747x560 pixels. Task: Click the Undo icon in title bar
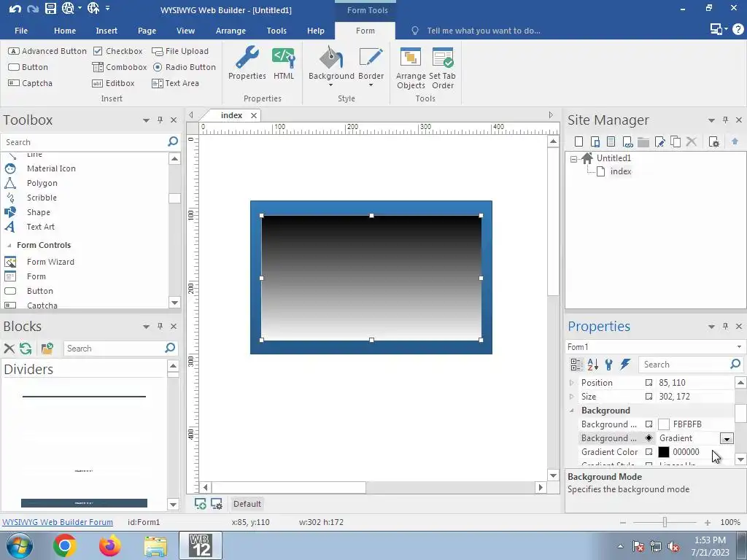pyautogui.click(x=15, y=9)
